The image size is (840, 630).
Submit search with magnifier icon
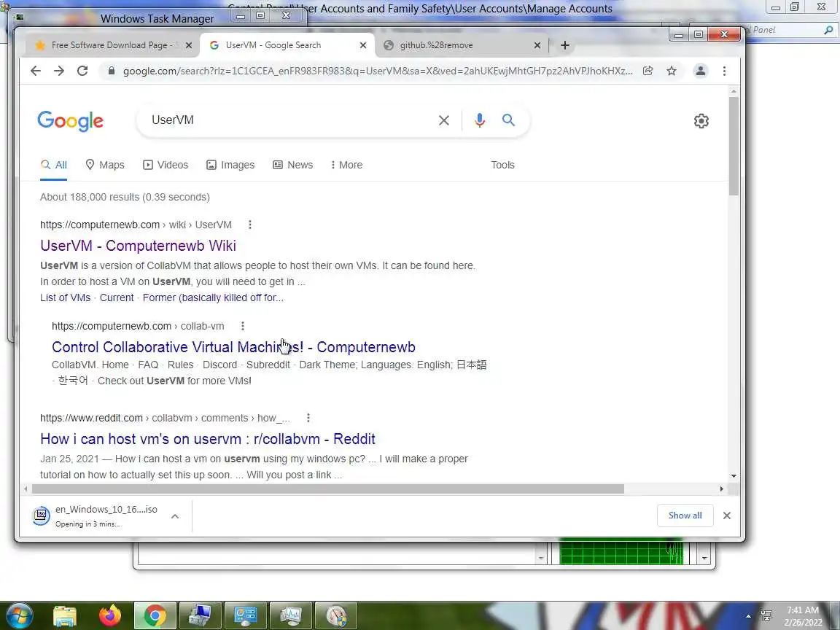[508, 120]
